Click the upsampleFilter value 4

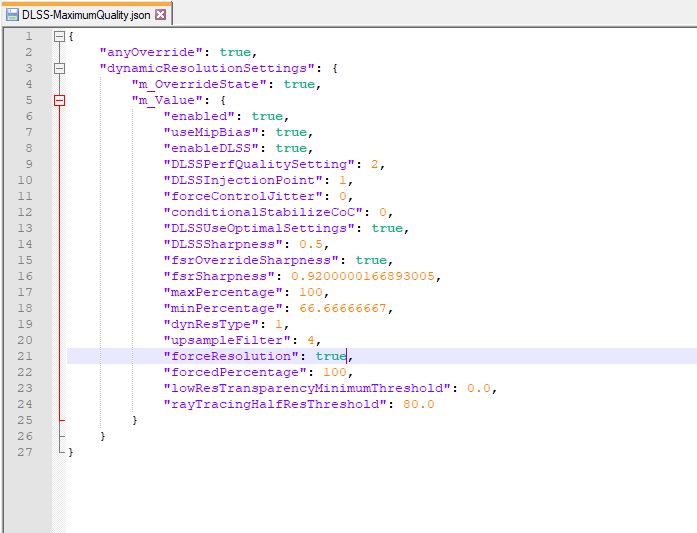311,340
